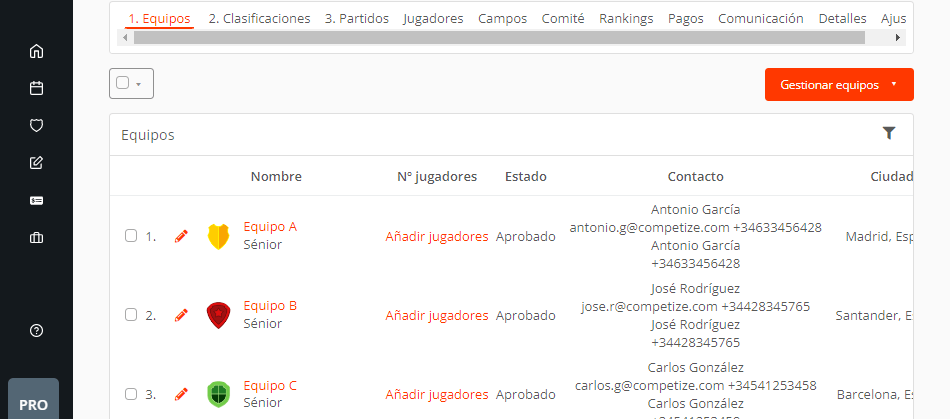The width and height of the screenshot is (950, 419).
Task: Switch to the 2. Clasificaciones tab
Action: pos(259,19)
